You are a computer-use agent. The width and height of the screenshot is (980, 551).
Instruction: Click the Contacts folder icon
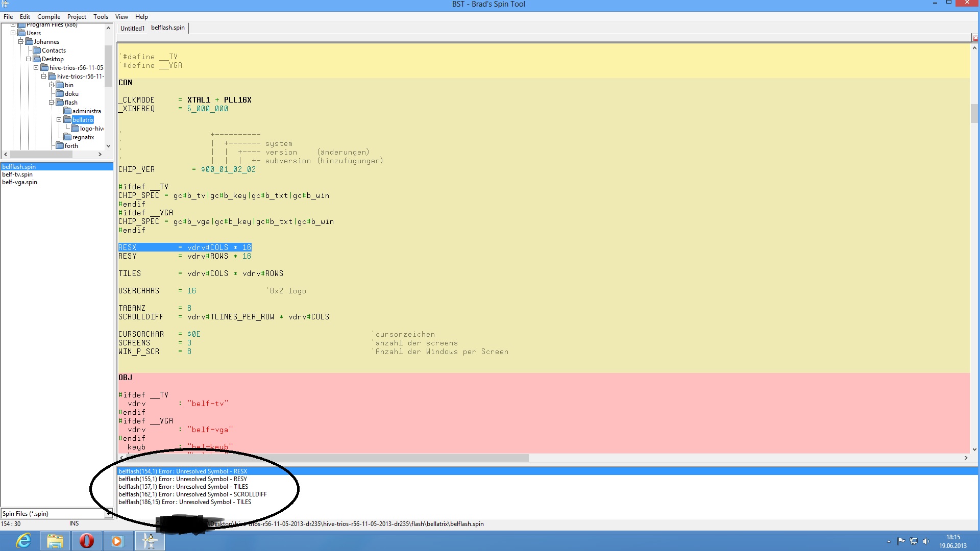coord(37,51)
